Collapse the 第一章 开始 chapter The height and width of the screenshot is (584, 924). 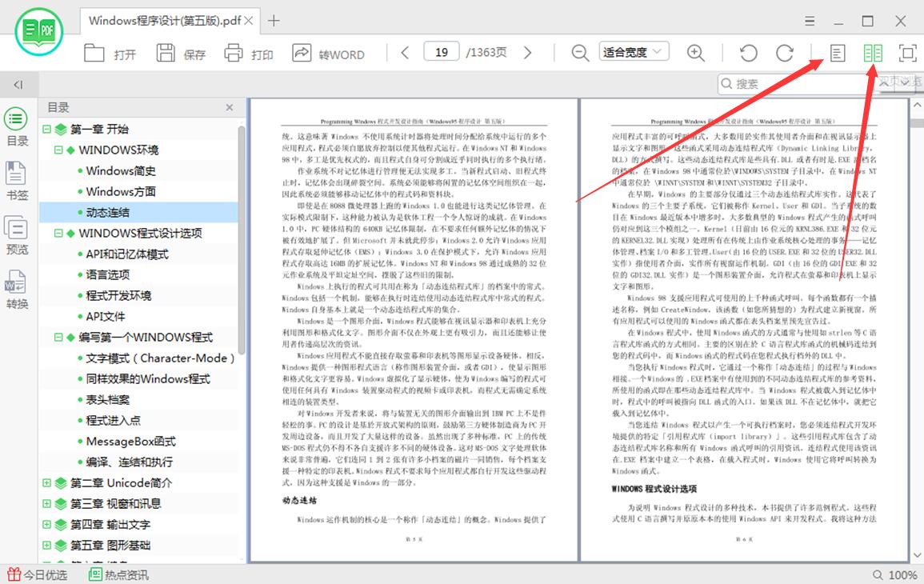(46, 129)
